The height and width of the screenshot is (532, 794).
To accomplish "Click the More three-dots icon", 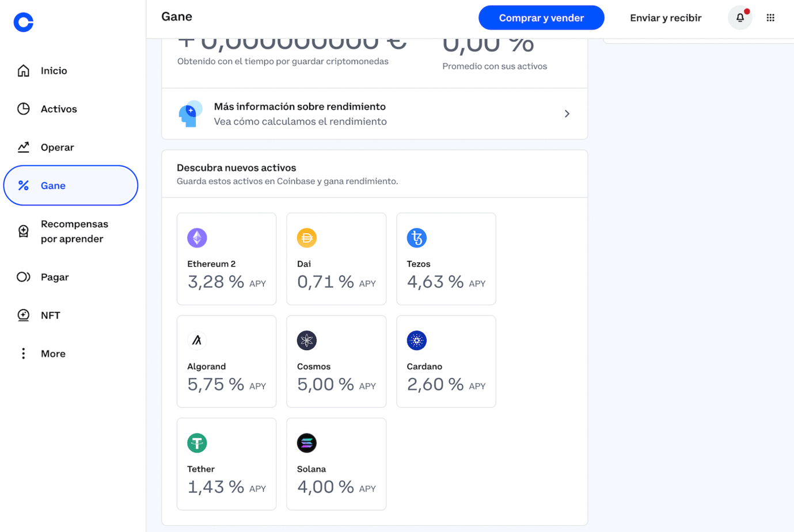I will click(24, 354).
